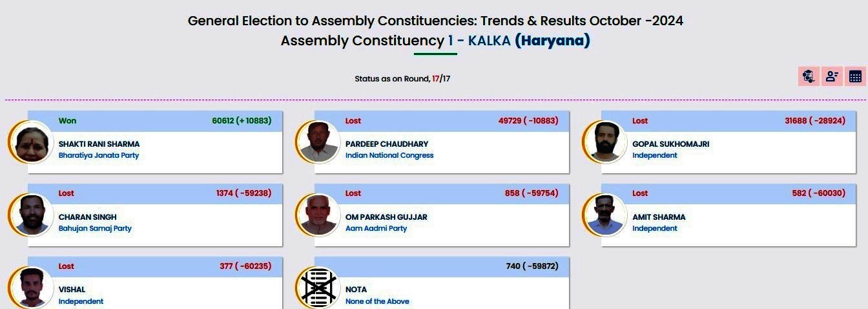This screenshot has width=868, height=309.
Task: Click Amit Sharma's candidate photo
Action: pyautogui.click(x=605, y=215)
